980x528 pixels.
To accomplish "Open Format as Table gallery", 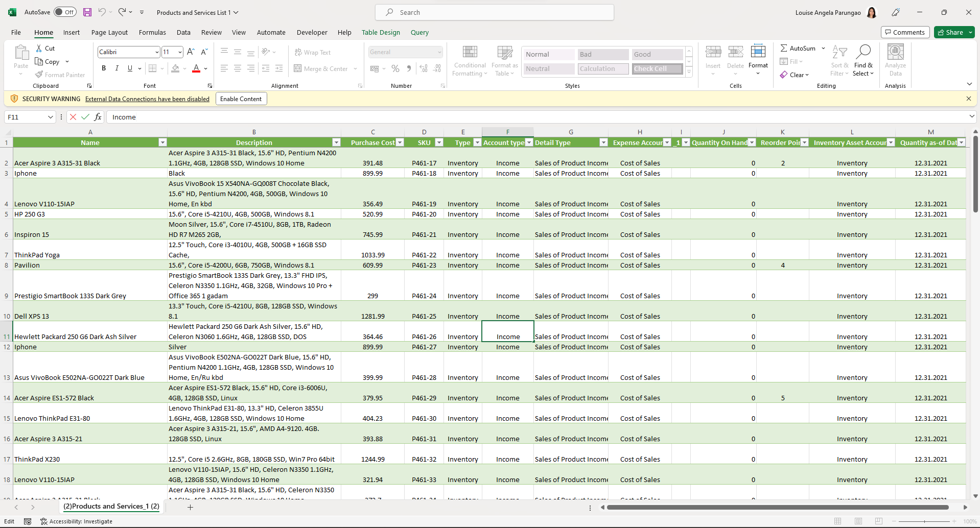I will (505, 61).
